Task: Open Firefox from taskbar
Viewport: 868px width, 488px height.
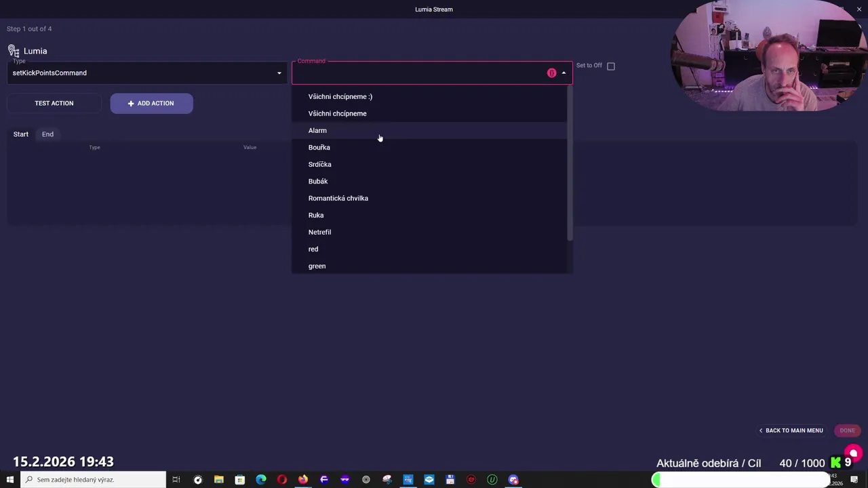Action: coord(303,480)
